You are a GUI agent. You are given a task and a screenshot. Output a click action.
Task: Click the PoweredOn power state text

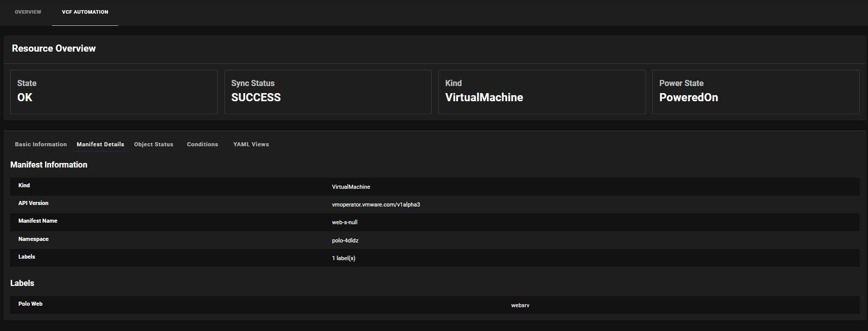point(689,98)
